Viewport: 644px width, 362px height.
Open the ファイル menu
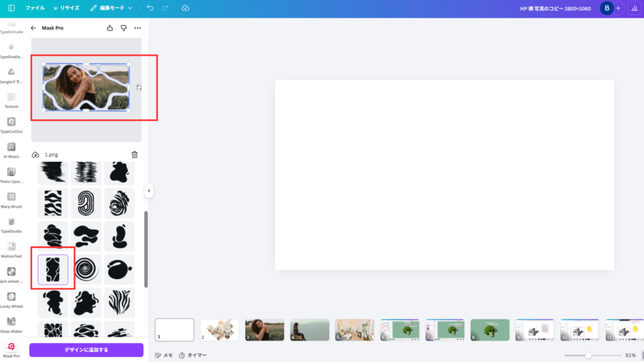coord(35,8)
